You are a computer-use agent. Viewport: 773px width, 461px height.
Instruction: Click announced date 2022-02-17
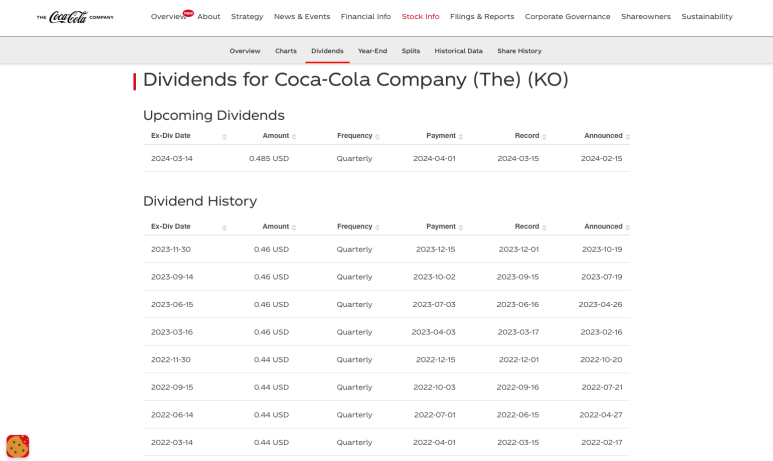pyautogui.click(x=602, y=442)
